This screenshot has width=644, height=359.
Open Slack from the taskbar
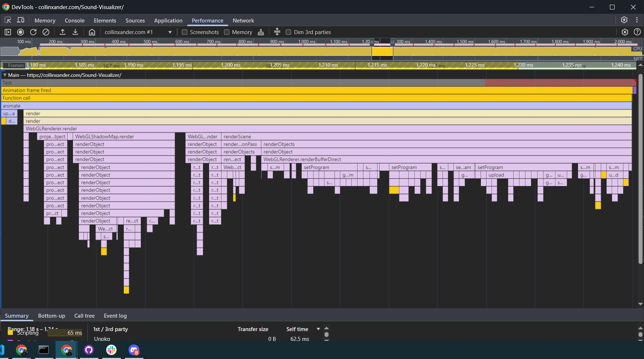[x=111, y=350]
